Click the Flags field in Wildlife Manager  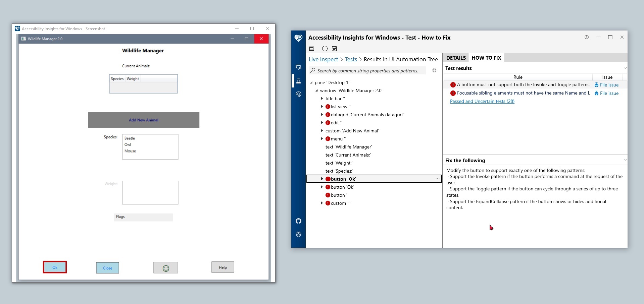point(143,217)
